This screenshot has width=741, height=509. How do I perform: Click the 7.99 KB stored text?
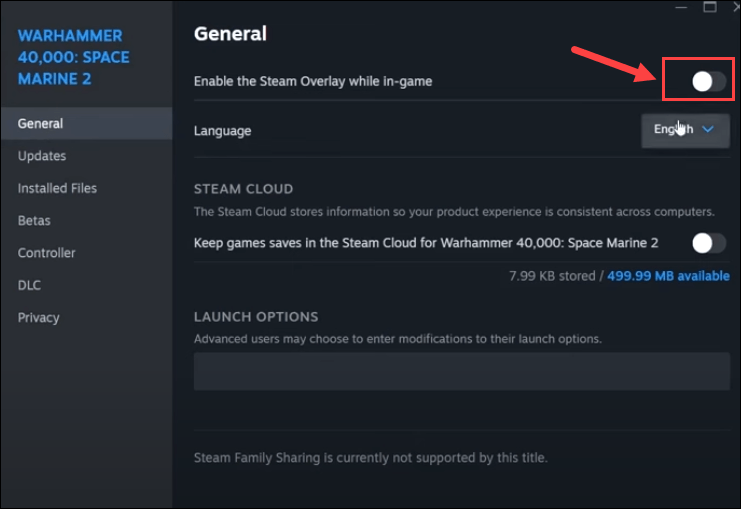(553, 276)
